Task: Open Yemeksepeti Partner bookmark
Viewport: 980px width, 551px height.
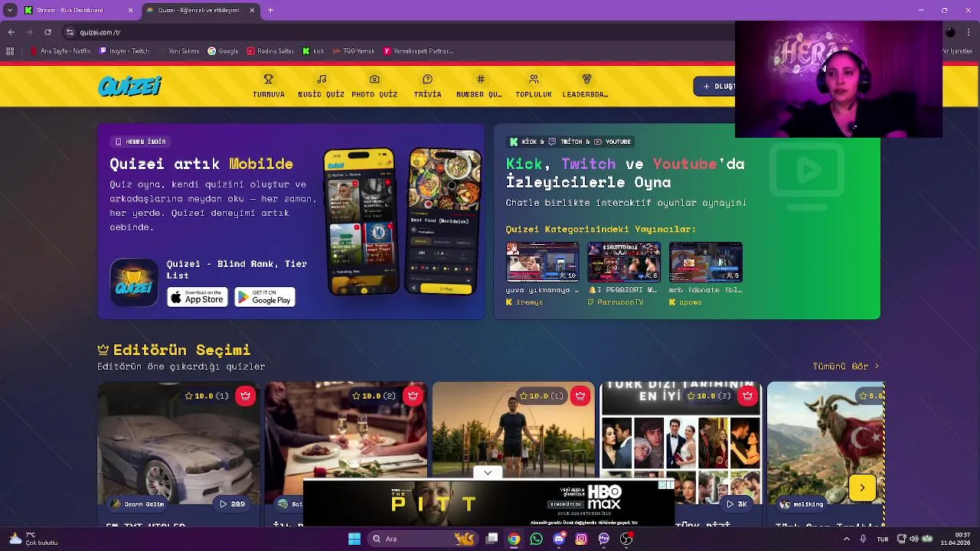Action: pyautogui.click(x=419, y=51)
